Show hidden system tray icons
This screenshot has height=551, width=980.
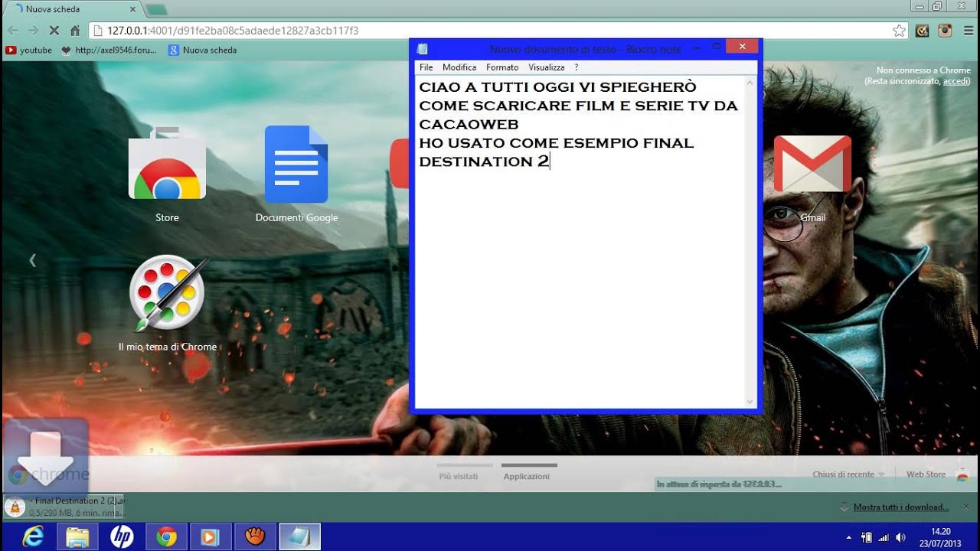click(x=848, y=537)
